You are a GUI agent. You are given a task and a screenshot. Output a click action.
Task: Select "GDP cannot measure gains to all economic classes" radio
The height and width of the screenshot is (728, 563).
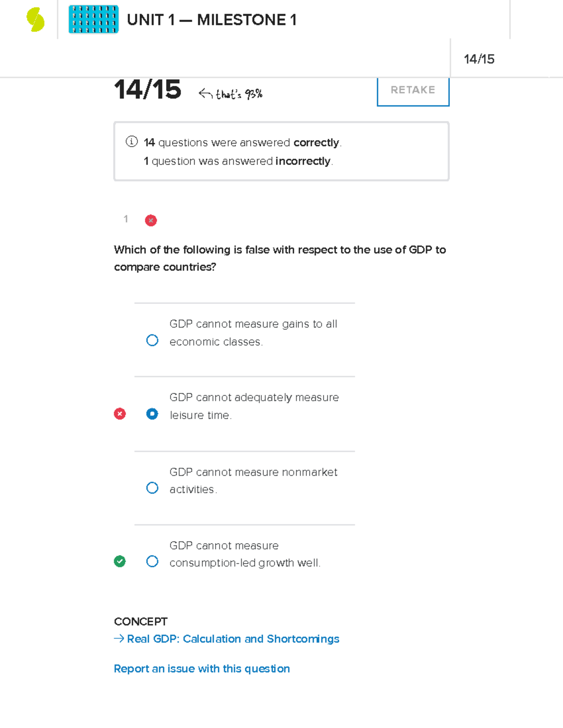tap(152, 340)
